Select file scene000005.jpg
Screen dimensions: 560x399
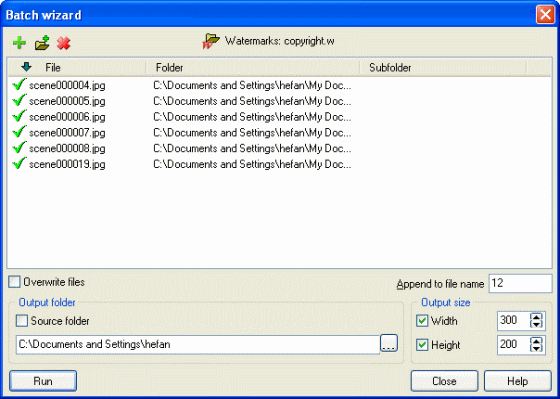pyautogui.click(x=67, y=101)
